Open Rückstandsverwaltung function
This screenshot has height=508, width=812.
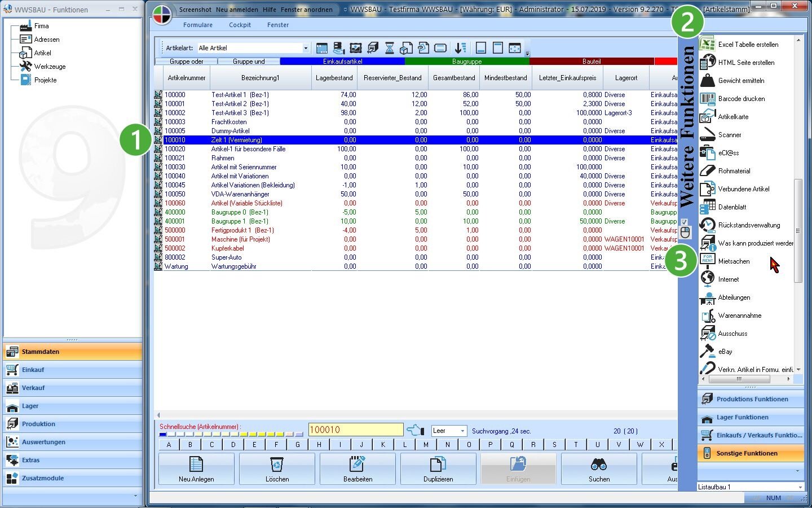[x=740, y=225]
